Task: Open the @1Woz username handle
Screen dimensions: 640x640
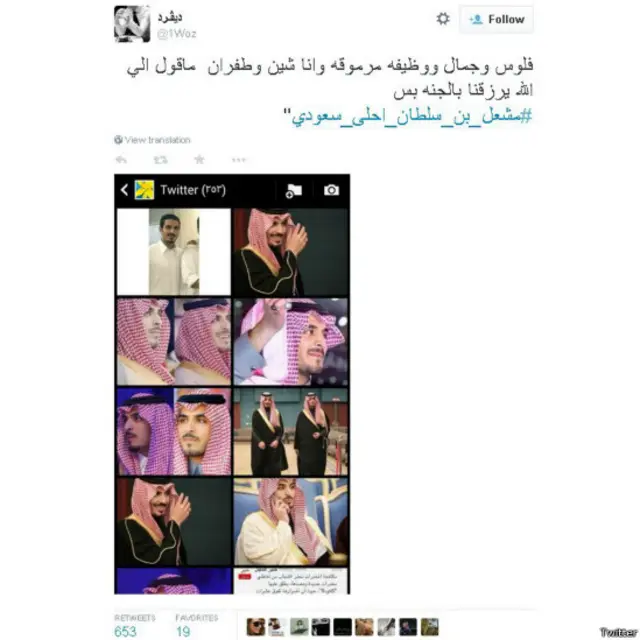Action: coord(177,34)
